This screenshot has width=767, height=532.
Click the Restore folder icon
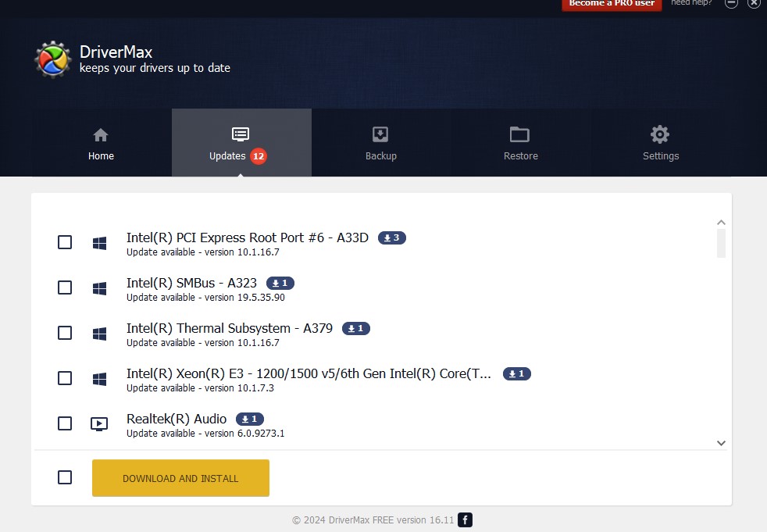[519, 134]
